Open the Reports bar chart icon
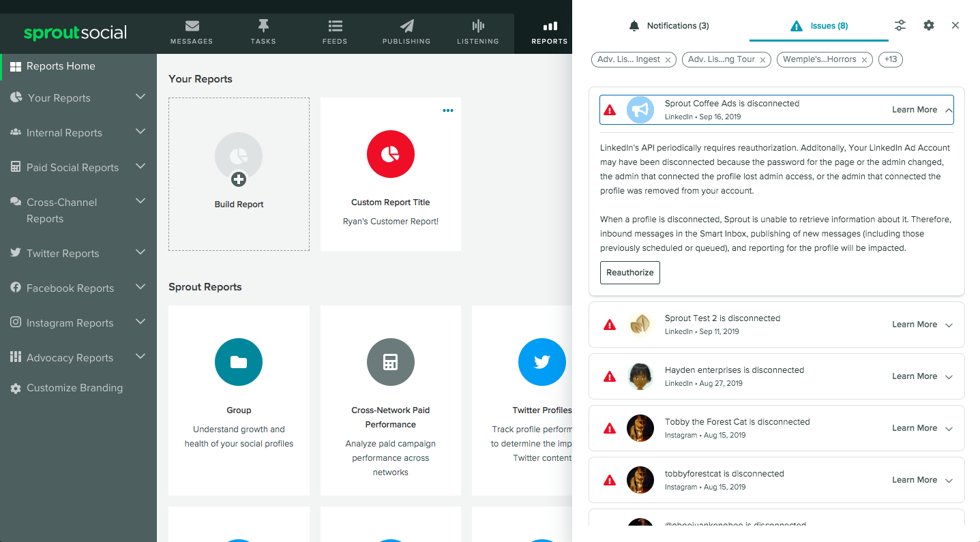This screenshot has height=542, width=980. coord(550,26)
